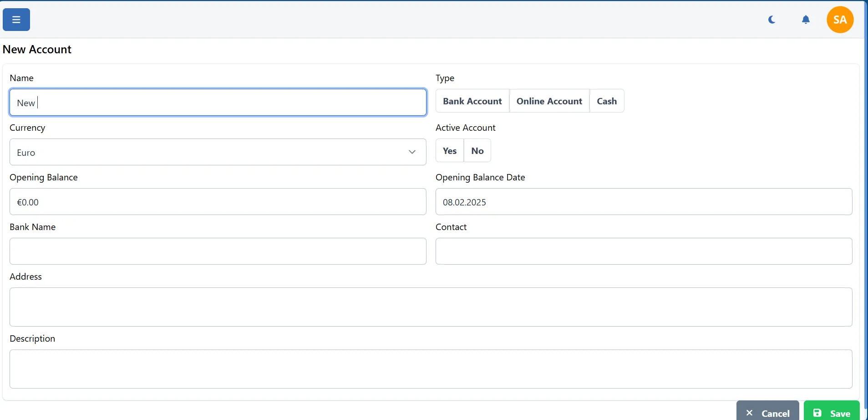Click the Name input showing New
Screen dimensions: 868x420
218,102
